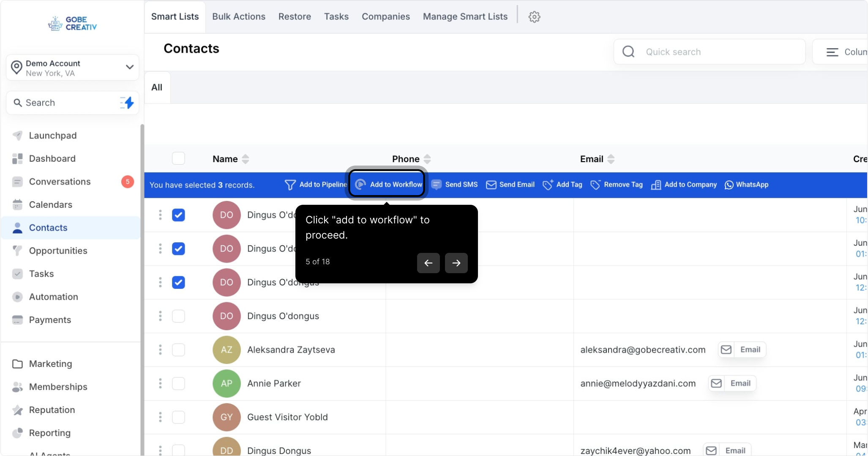Viewport: 868px width, 456px height.
Task: Click the Add to Company icon
Action: [x=656, y=185]
